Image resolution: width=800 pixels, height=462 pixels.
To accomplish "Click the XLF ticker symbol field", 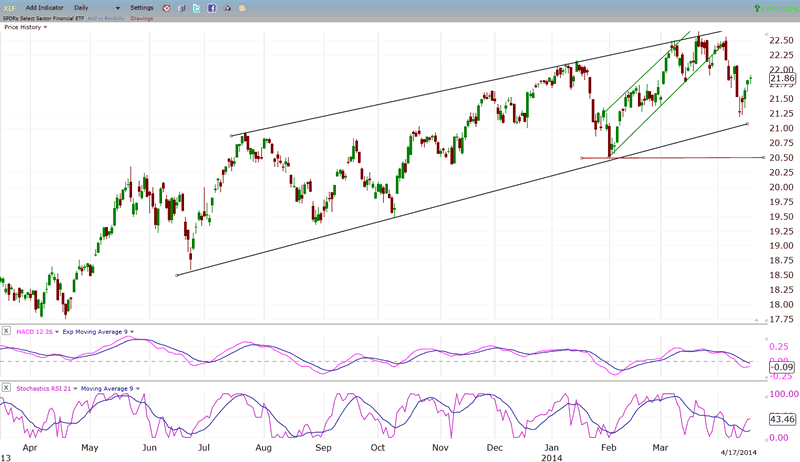I will (x=10, y=8).
